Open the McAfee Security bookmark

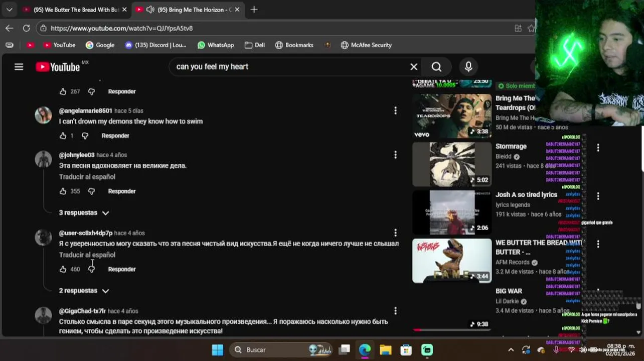coord(366,45)
